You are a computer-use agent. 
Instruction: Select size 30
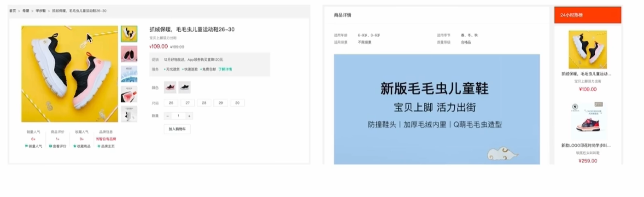pos(237,103)
